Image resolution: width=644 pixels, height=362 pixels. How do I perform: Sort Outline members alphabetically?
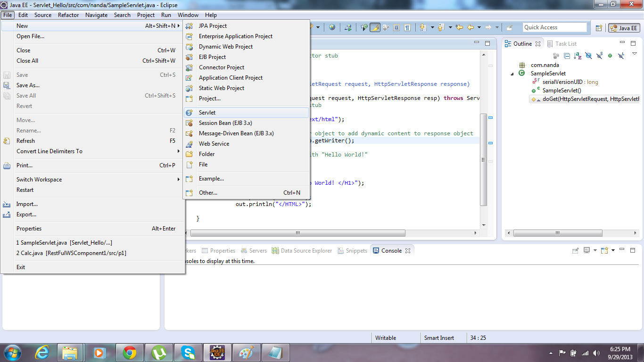(x=577, y=56)
